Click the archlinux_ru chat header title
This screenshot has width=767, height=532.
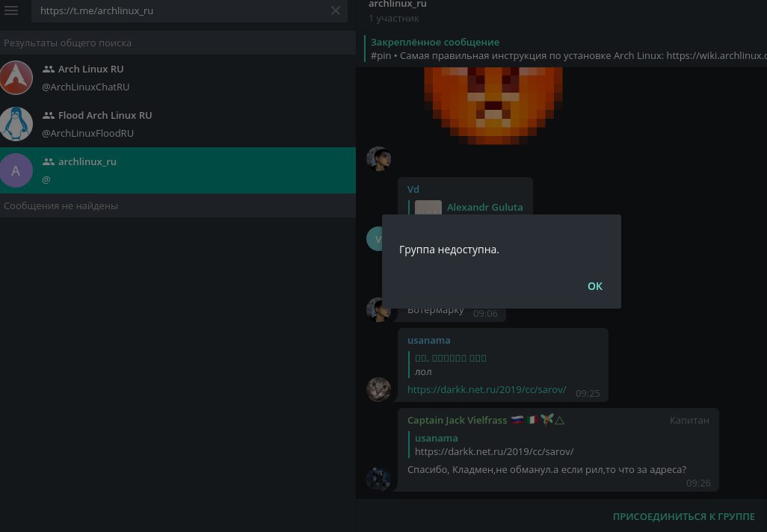tap(398, 4)
